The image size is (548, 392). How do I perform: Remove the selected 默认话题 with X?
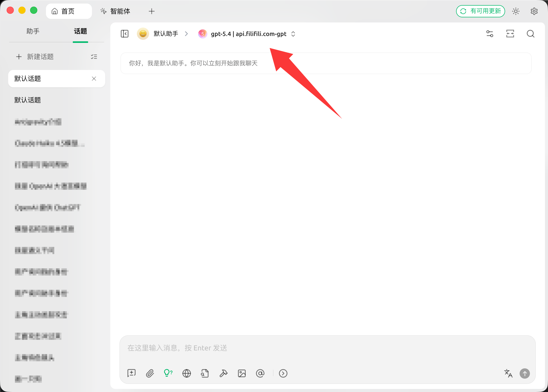coord(94,79)
